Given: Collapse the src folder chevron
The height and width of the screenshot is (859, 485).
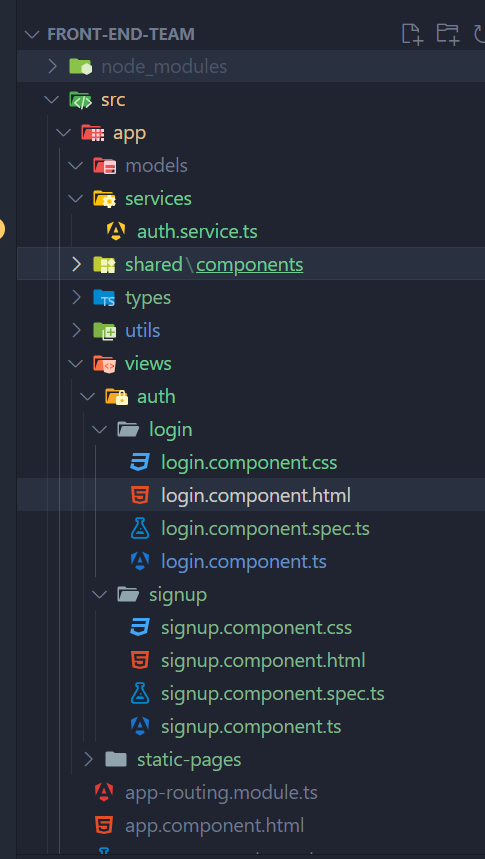Looking at the screenshot, I should coord(52,100).
